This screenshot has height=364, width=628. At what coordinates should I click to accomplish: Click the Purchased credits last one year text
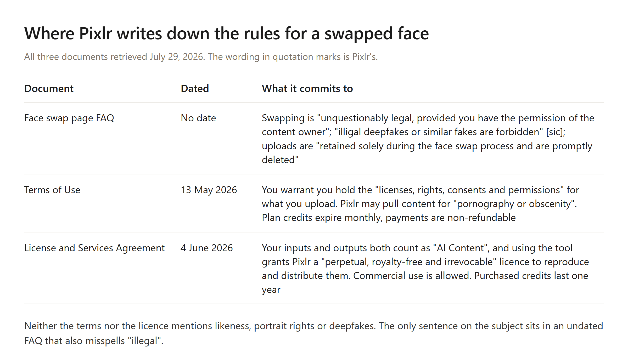coord(425,282)
